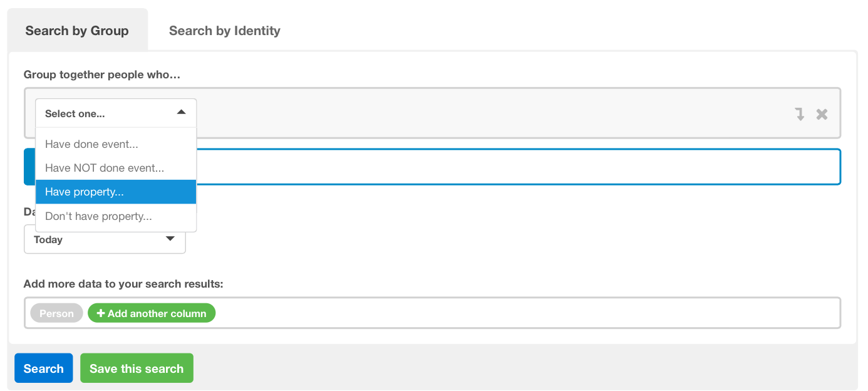868x391 pixels.
Task: Click the down caret on the Today dropdown
Action: [x=170, y=239]
